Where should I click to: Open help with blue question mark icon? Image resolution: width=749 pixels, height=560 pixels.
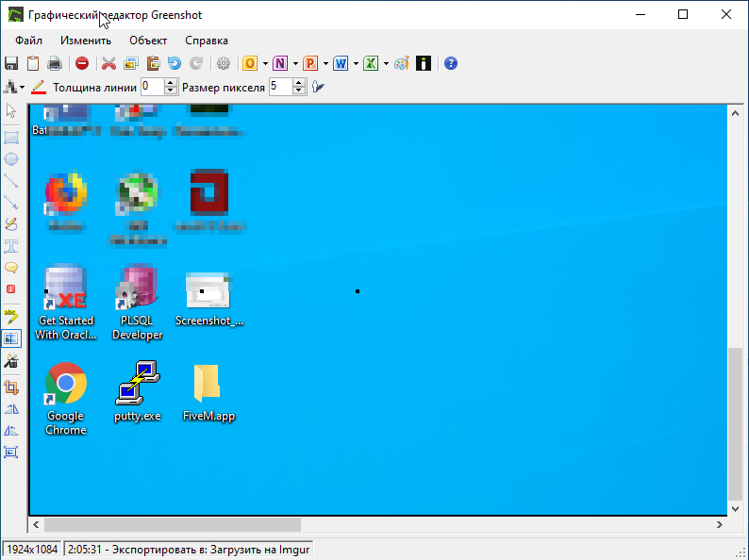point(451,63)
